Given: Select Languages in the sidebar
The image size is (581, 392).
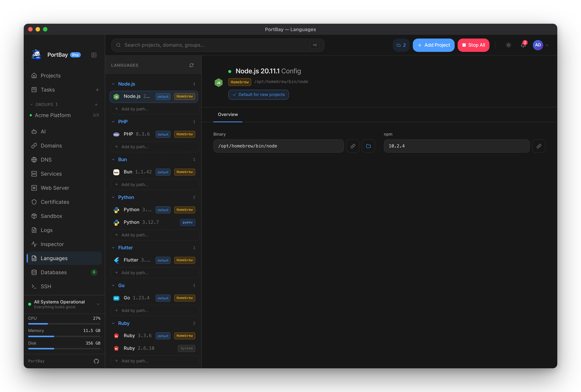Looking at the screenshot, I should point(64,258).
